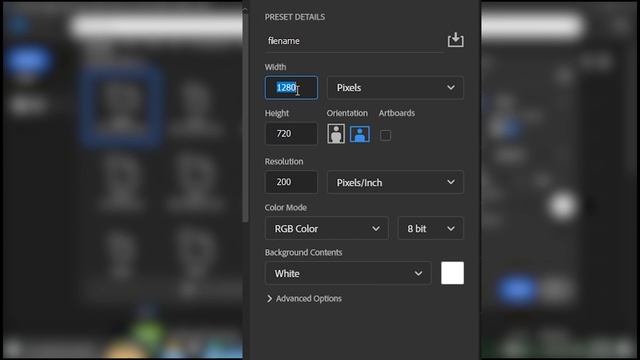Select landscape orientation icon
640x360 pixels.
click(x=360, y=134)
